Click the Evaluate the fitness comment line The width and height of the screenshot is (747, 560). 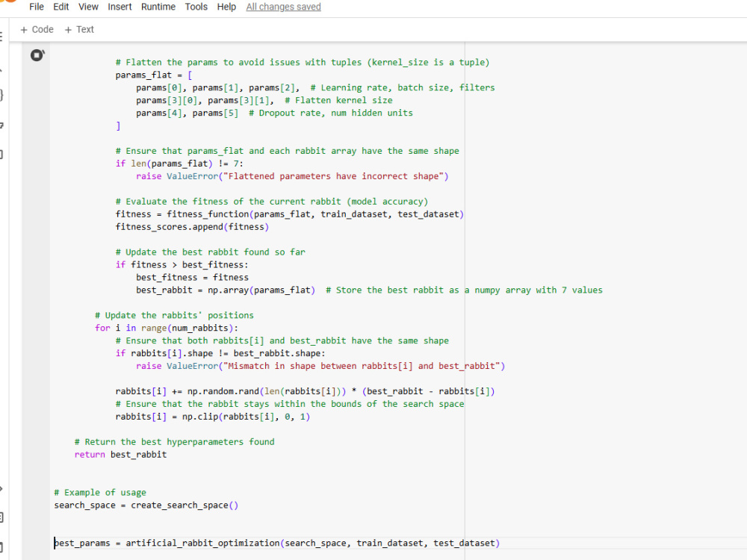coord(272,202)
